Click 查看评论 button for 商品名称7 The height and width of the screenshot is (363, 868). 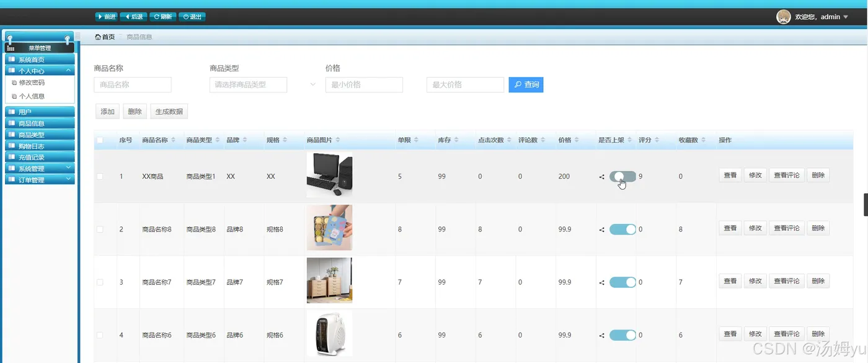pos(787,281)
